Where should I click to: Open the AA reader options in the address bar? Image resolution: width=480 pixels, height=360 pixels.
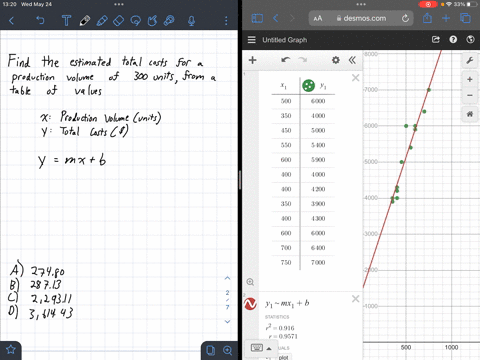click(x=318, y=18)
